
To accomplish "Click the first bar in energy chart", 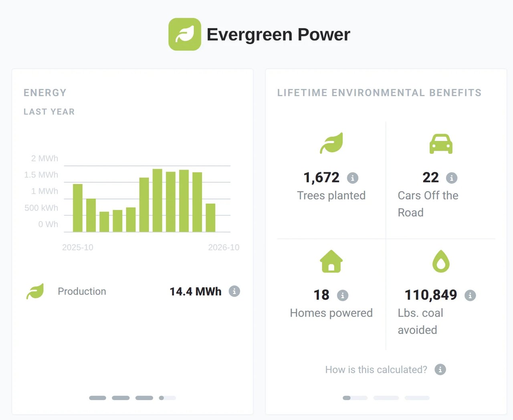I will [x=78, y=208].
